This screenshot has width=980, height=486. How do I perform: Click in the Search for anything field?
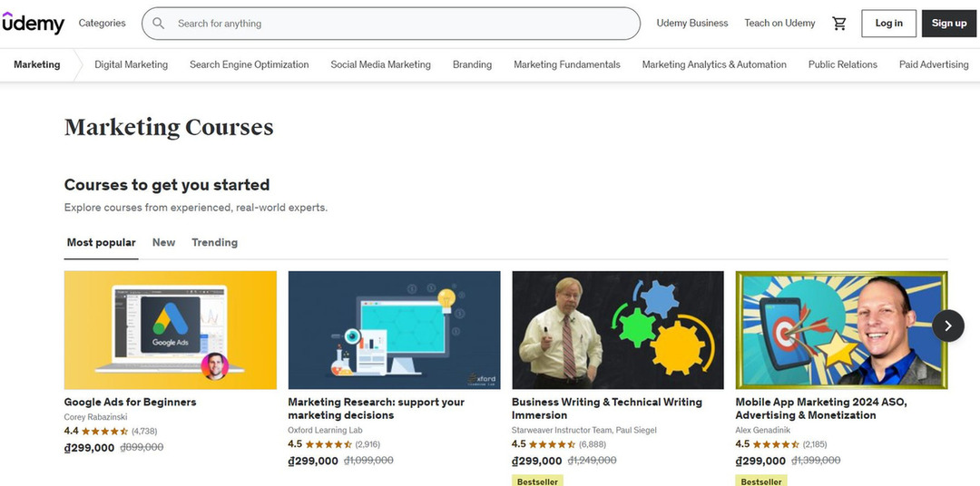coord(390,24)
